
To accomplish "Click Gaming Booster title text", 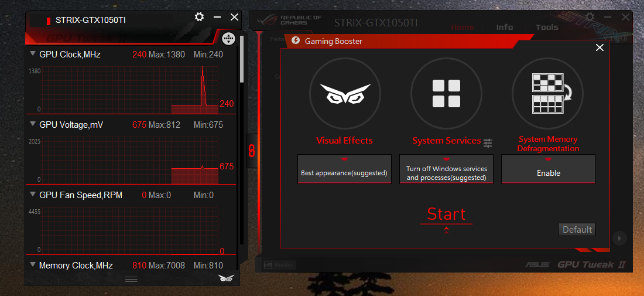I will 334,41.
